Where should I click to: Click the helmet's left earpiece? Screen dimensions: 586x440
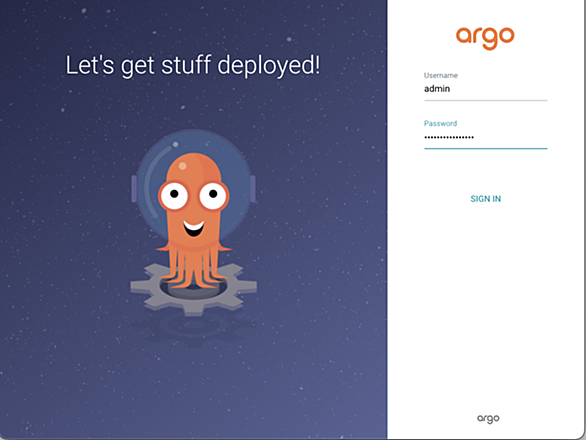tap(134, 189)
